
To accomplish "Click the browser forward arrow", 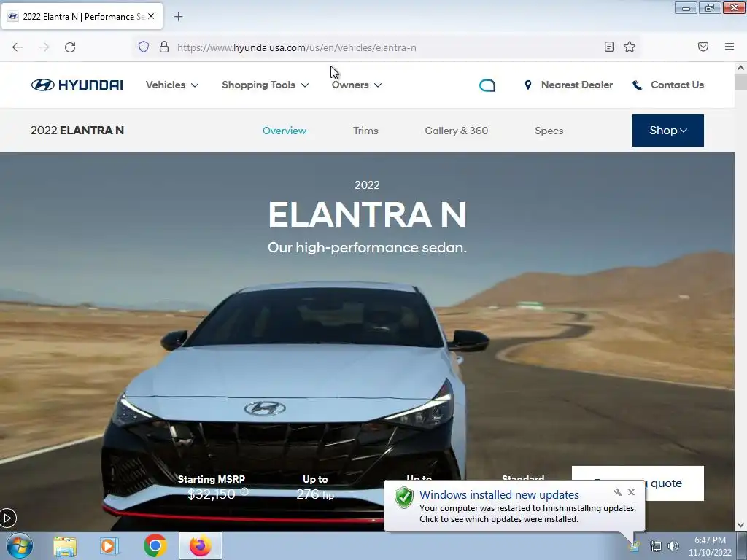I will pyautogui.click(x=44, y=47).
